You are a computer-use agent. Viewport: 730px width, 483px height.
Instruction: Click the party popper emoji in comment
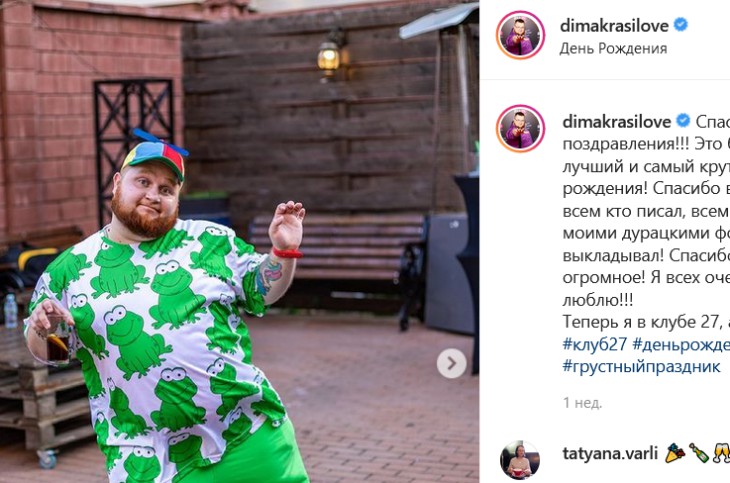click(x=675, y=453)
